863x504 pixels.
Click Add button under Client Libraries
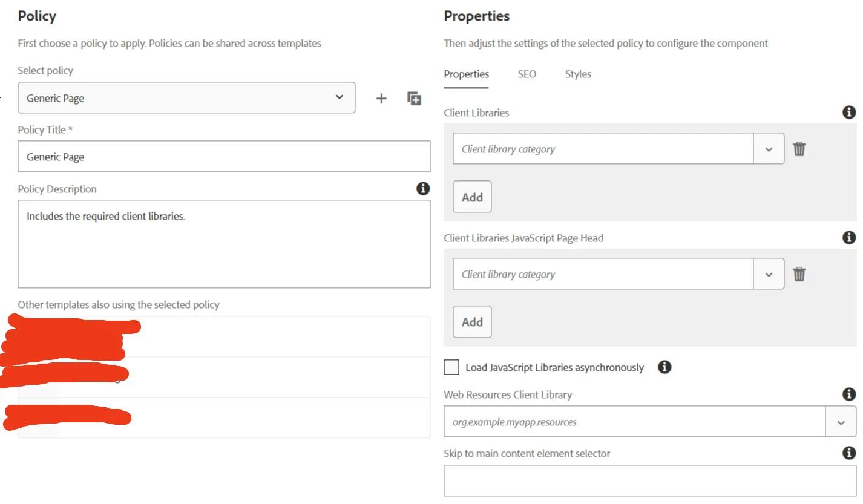click(x=472, y=197)
